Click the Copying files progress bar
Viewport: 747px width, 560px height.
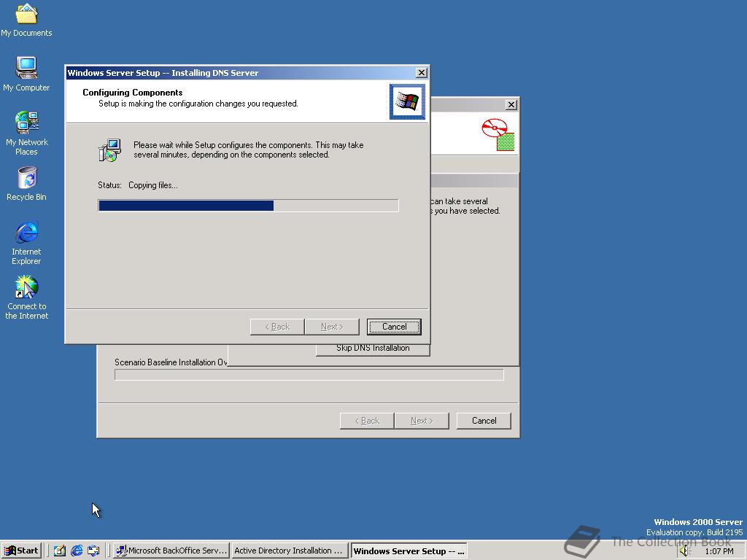point(248,205)
